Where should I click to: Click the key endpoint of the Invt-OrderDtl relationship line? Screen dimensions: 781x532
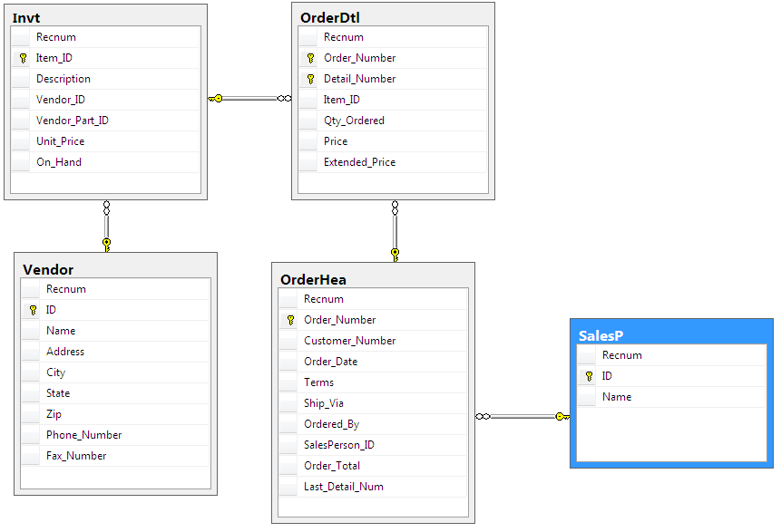215,98
